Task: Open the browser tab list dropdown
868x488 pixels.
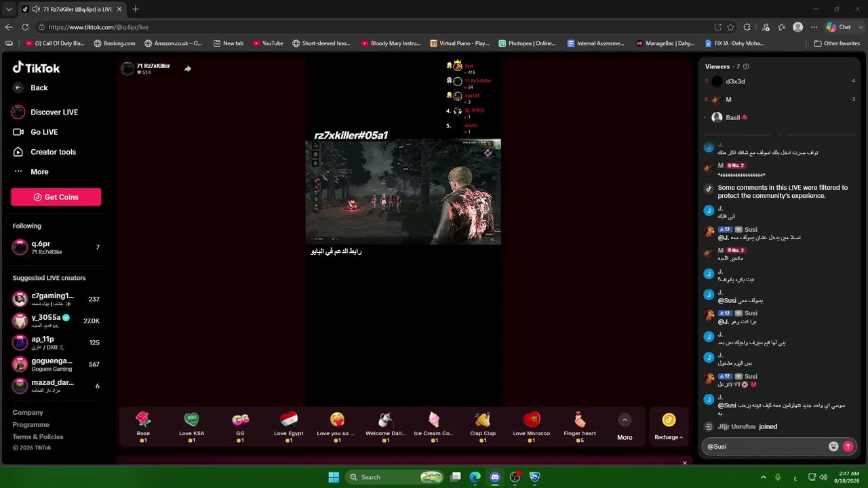Action: [9, 9]
